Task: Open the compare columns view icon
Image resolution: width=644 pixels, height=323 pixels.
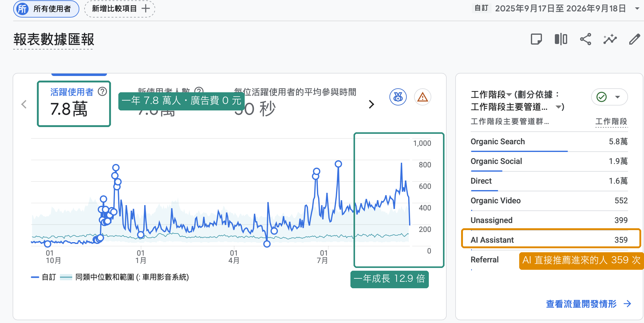Action: (561, 39)
